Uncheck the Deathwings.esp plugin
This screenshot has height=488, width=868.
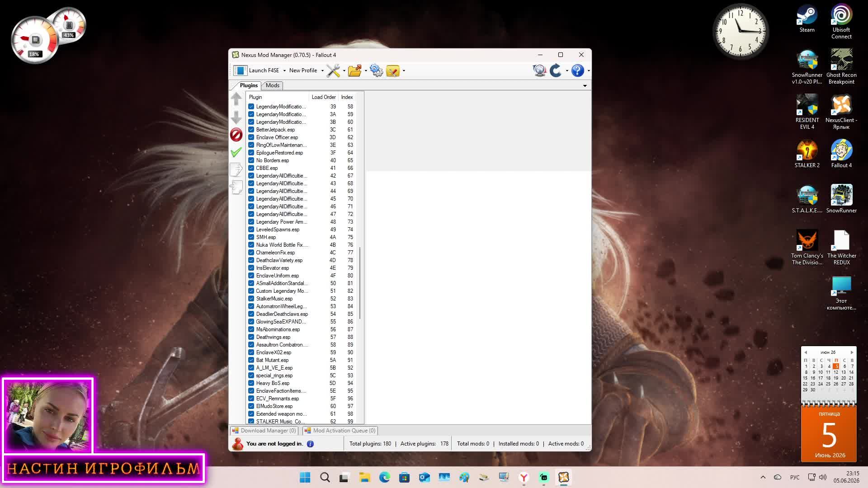point(251,337)
